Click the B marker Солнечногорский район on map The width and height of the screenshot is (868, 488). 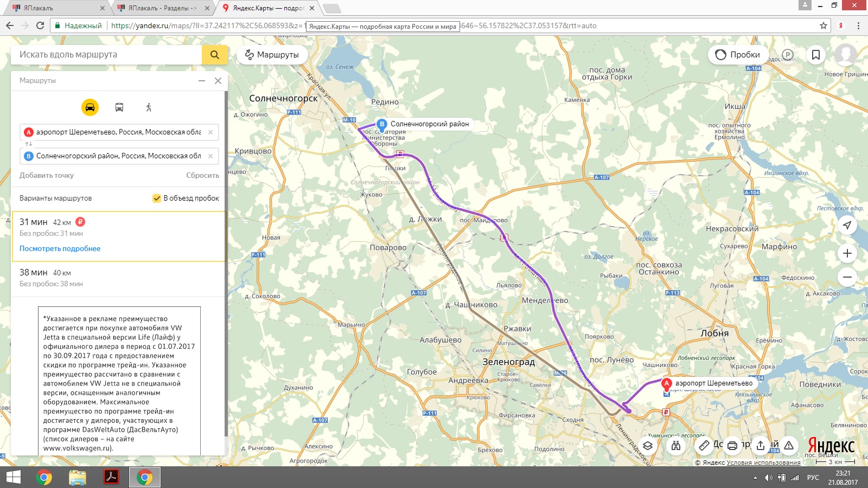tap(382, 124)
